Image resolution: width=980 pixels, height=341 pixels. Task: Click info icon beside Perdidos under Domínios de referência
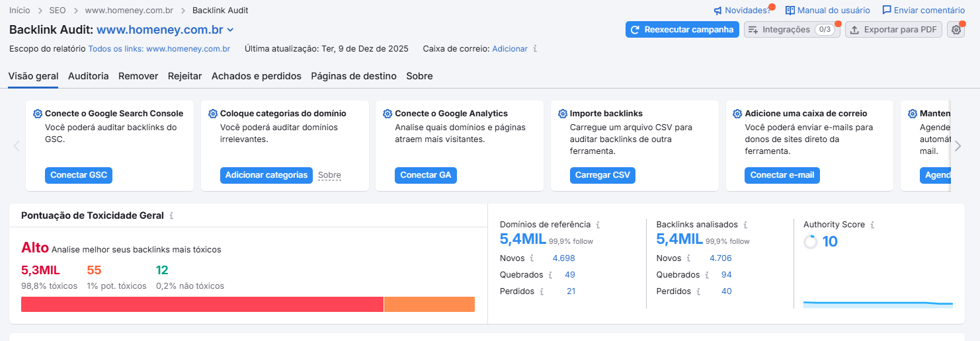click(542, 291)
